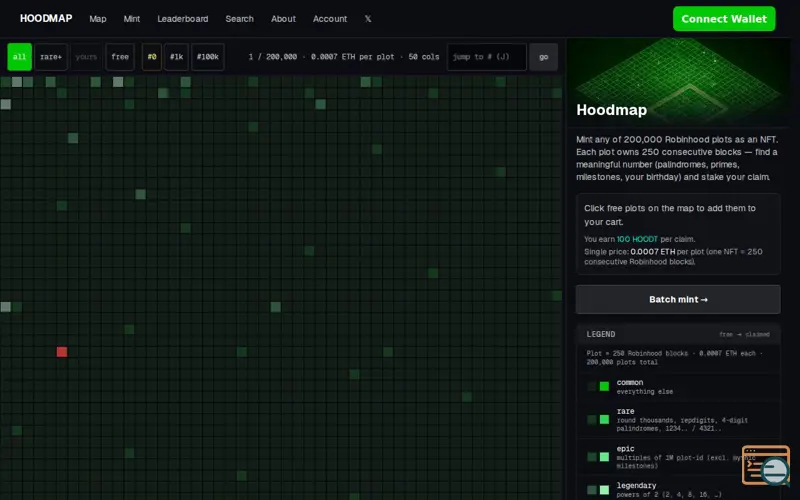Focus the 'jump to #' input field
This screenshot has width=800, height=500.
pyautogui.click(x=486, y=57)
